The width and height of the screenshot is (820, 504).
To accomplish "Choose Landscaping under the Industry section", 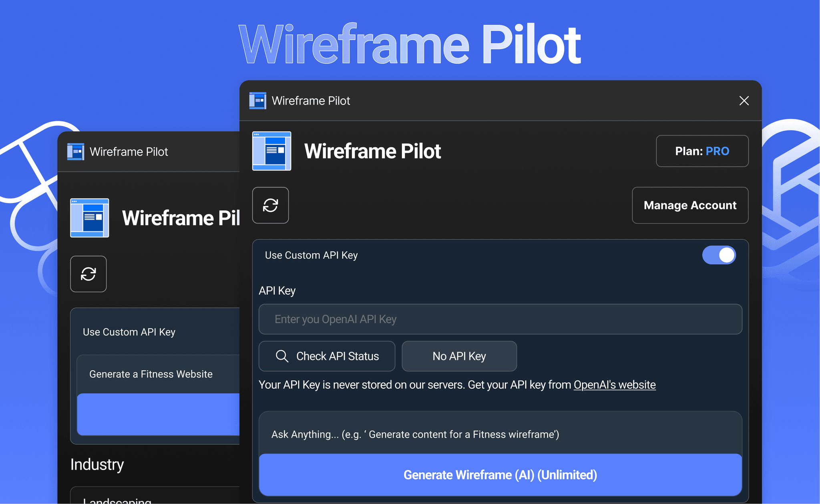I will coord(116,500).
